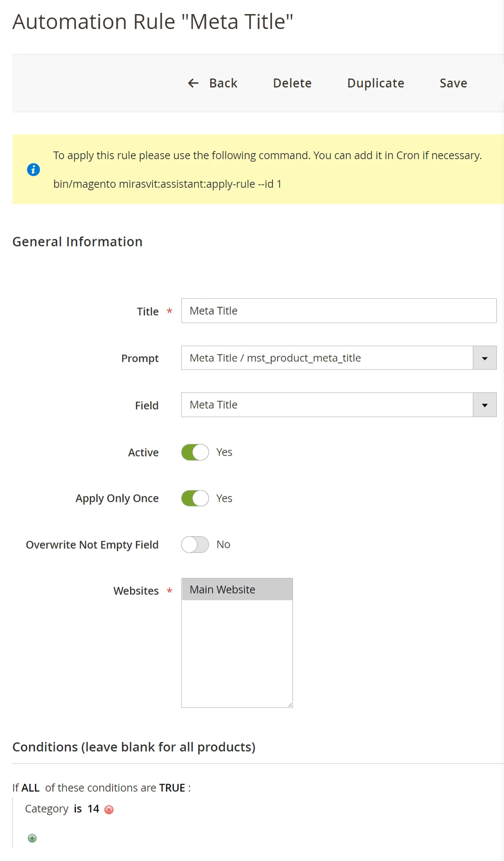This screenshot has height=861, width=504.
Task: Duplicate this automation rule
Action: point(375,83)
